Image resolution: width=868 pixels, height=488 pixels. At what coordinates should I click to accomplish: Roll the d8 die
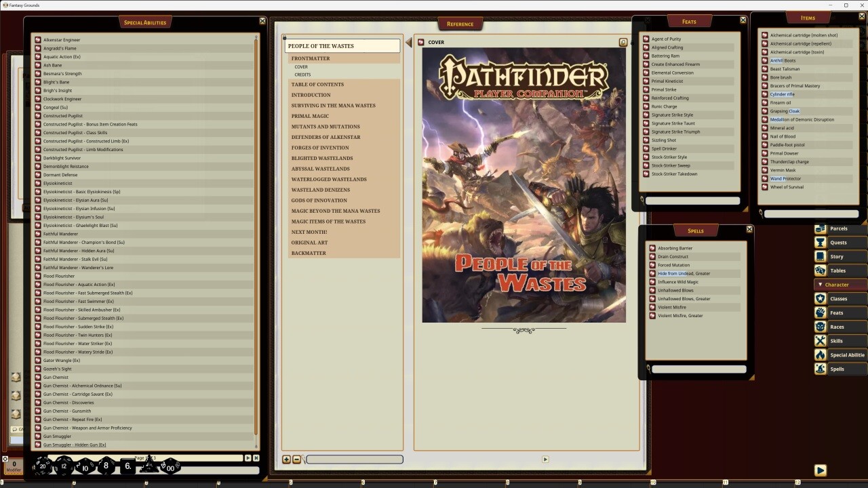105,466
